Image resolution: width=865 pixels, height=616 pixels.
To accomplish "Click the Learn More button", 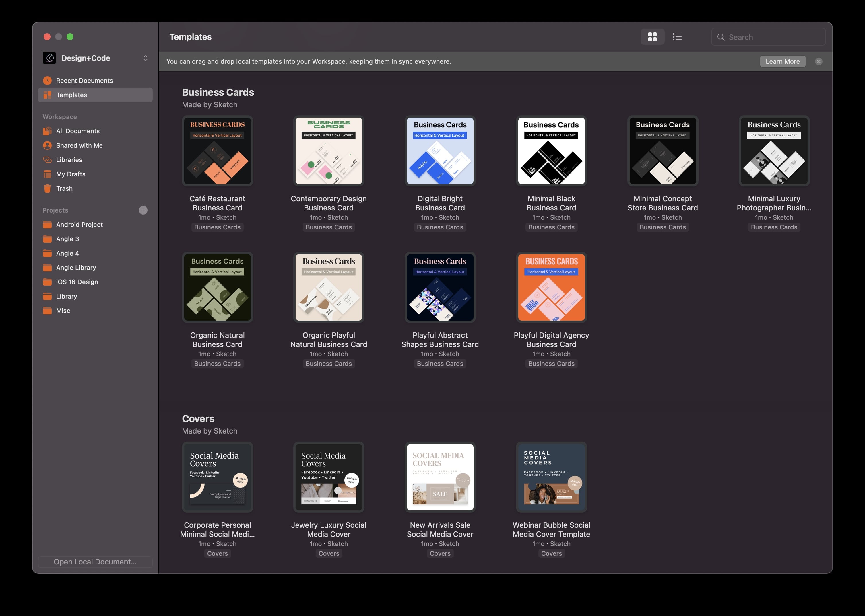I will (x=782, y=61).
